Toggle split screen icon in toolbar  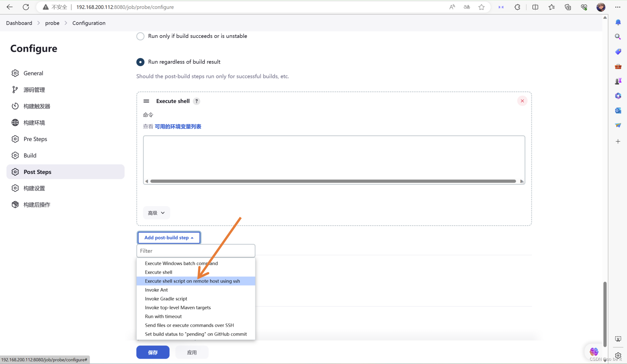535,7
